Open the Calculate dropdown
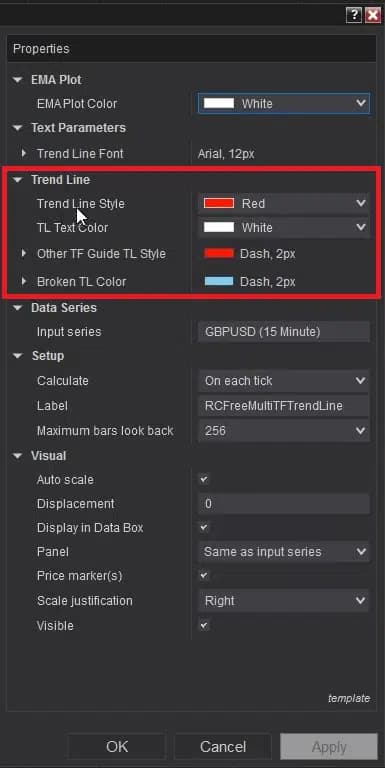Viewport: 385px width, 768px height. pos(284,381)
